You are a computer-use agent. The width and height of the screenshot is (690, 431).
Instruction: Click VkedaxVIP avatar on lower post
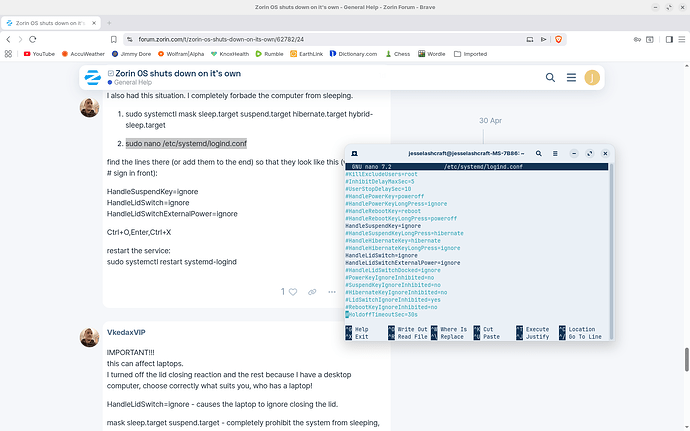[x=89, y=337]
